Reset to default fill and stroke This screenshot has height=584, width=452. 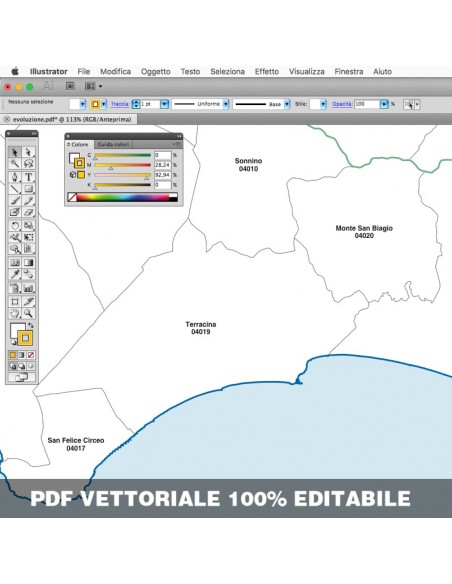pos(13,342)
